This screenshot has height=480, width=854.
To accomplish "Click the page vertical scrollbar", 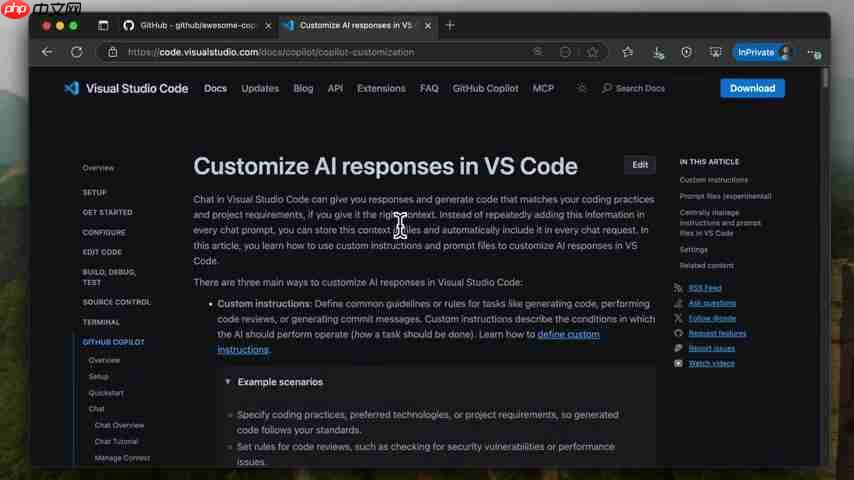I will 825,77.
